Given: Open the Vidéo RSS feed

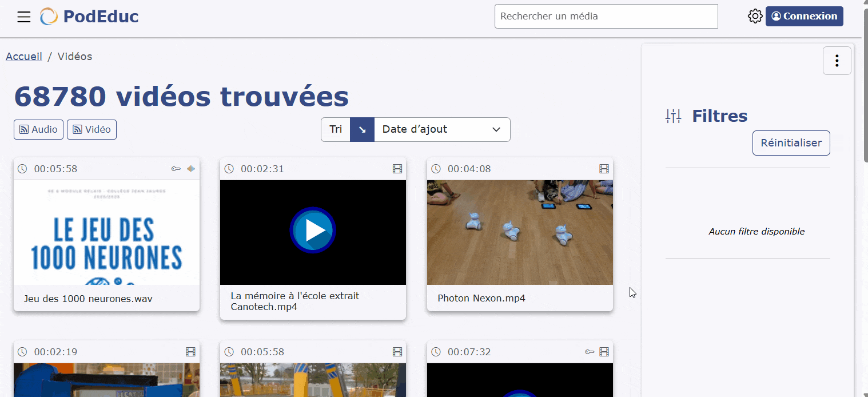Looking at the screenshot, I should tap(91, 129).
